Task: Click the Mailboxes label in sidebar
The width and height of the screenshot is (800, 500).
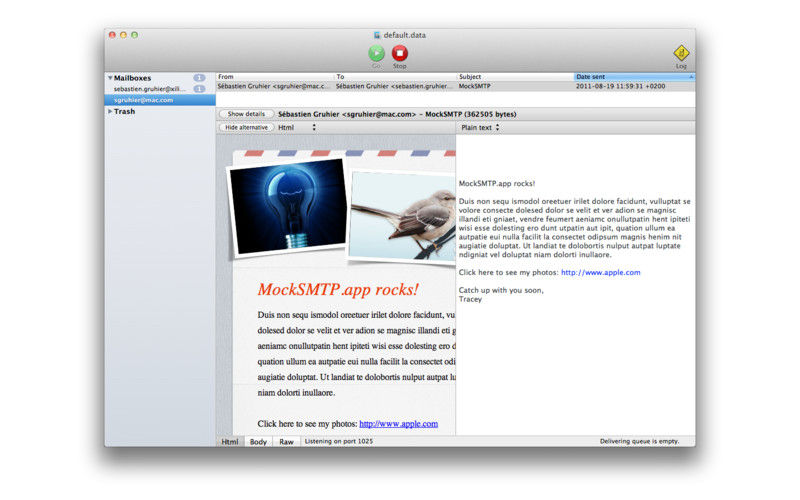Action: pos(132,78)
